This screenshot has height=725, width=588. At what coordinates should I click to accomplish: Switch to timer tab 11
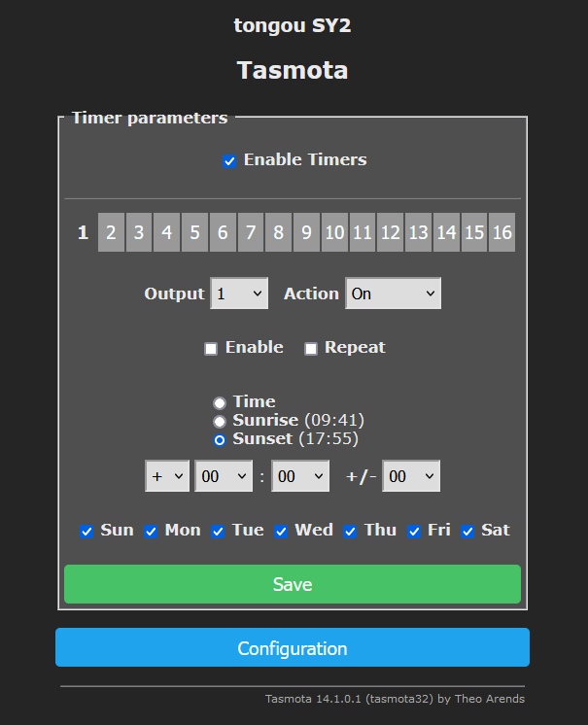pos(363,232)
